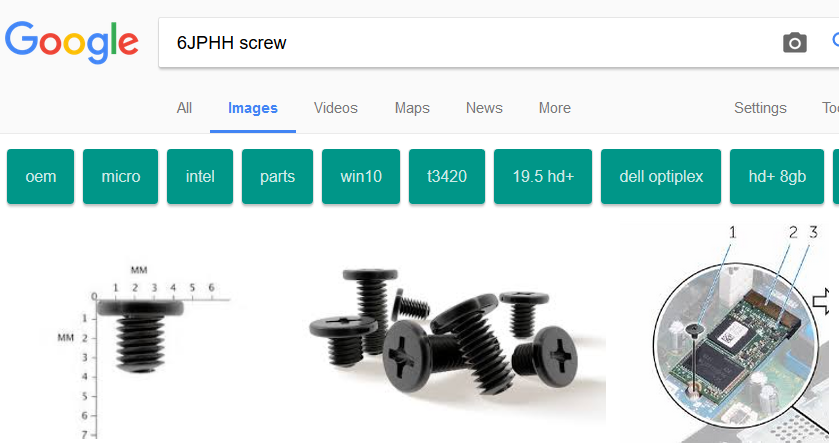
Task: Switch to the Videos tab
Action: (335, 108)
